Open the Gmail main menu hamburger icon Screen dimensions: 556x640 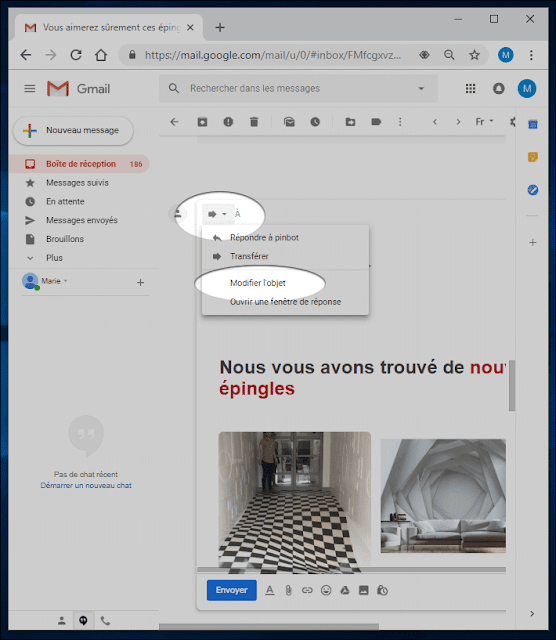(x=29, y=89)
